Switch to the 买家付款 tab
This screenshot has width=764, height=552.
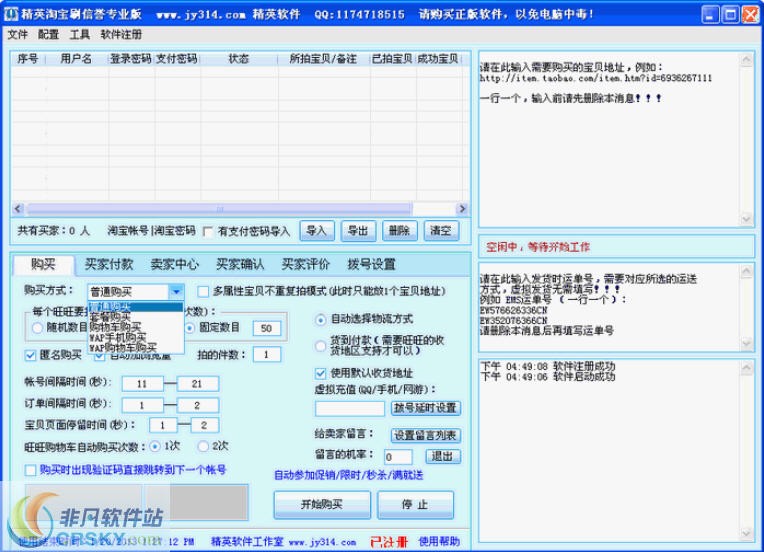pyautogui.click(x=109, y=265)
